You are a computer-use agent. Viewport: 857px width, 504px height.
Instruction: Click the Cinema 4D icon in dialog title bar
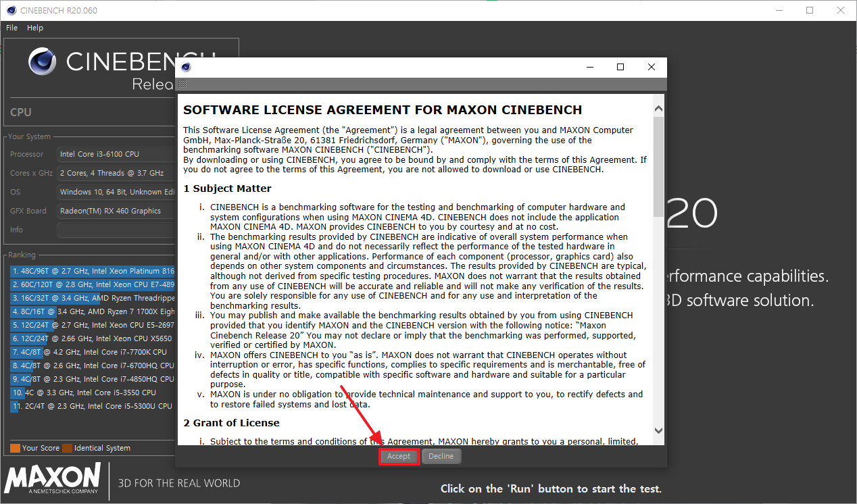(x=186, y=67)
